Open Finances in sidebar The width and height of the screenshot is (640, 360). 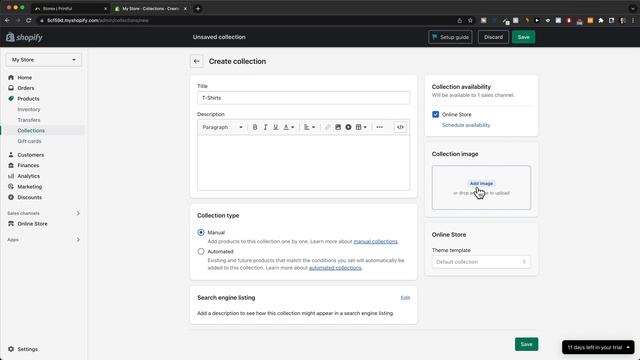(28, 165)
